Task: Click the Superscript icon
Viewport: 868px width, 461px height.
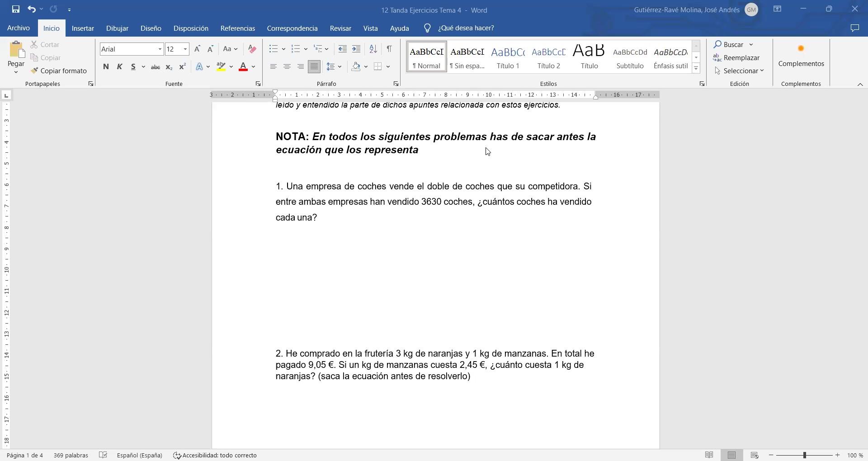Action: tap(182, 67)
